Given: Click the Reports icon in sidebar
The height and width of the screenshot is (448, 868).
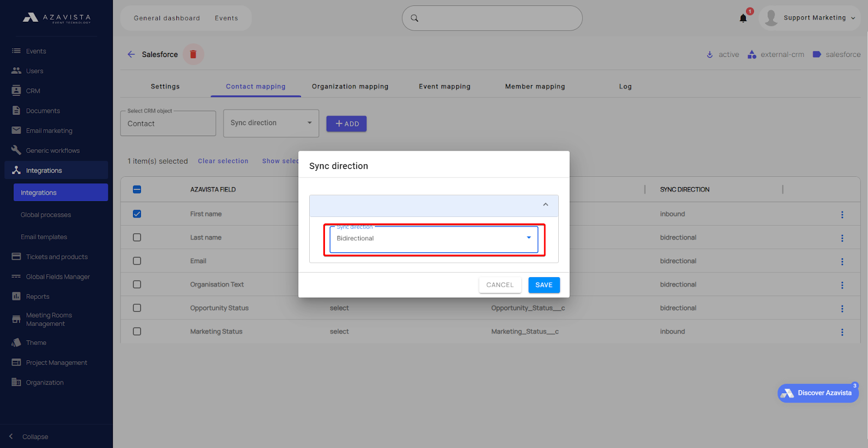Looking at the screenshot, I should tap(16, 296).
